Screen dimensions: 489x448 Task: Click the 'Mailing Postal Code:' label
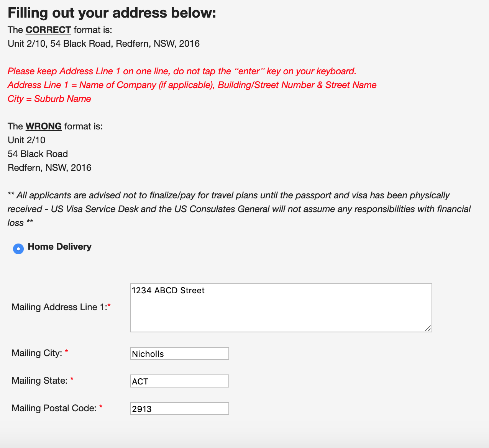[57, 408]
